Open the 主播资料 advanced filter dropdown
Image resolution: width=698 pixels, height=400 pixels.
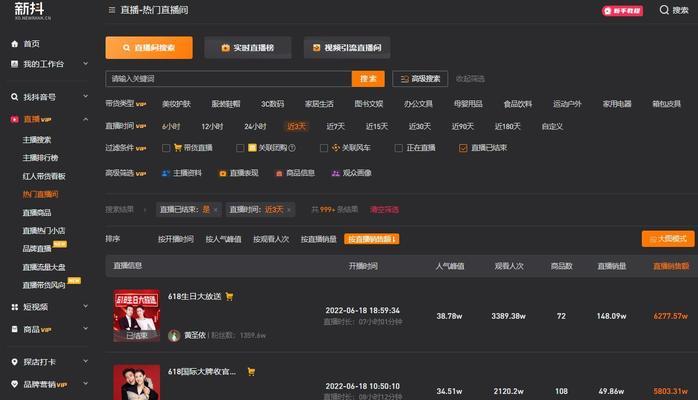182,173
